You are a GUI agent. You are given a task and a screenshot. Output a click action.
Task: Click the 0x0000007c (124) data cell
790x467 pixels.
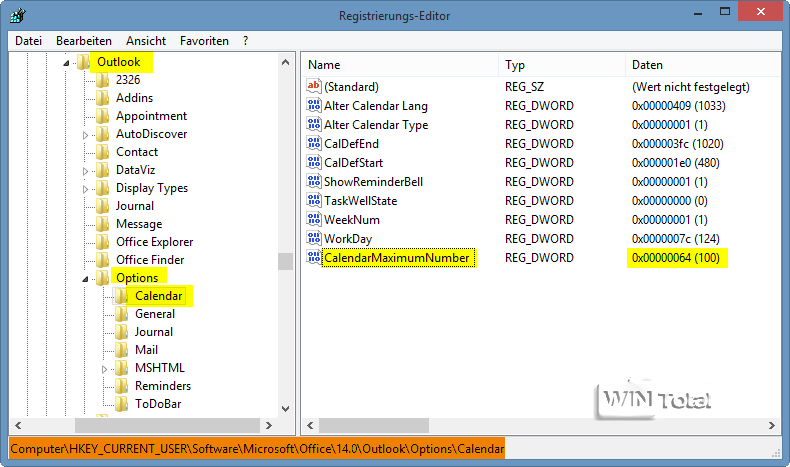pyautogui.click(x=676, y=239)
